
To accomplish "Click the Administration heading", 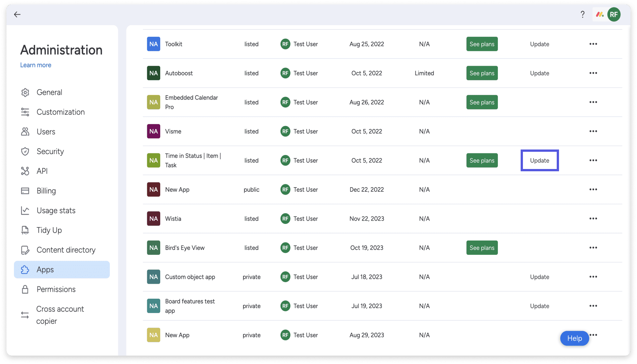I will coord(61,50).
